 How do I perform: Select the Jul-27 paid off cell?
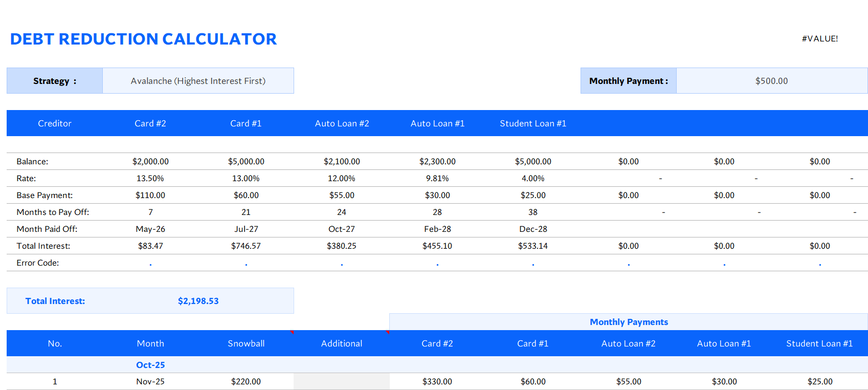point(246,229)
